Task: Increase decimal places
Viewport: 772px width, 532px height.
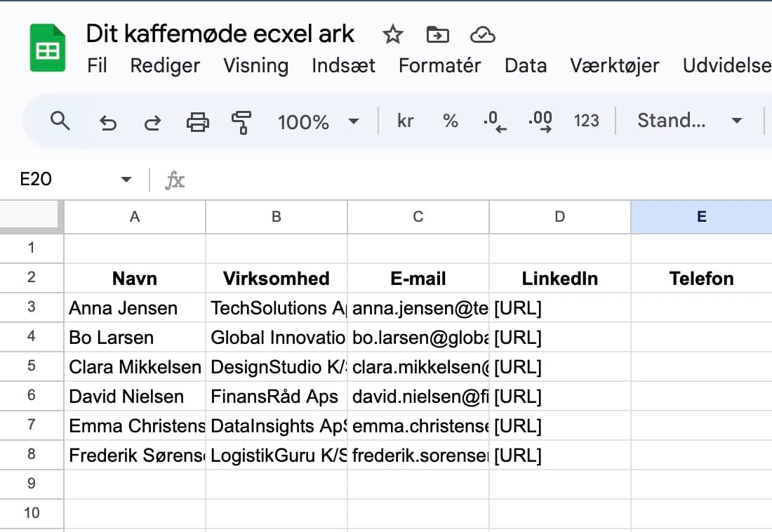Action: coord(540,121)
